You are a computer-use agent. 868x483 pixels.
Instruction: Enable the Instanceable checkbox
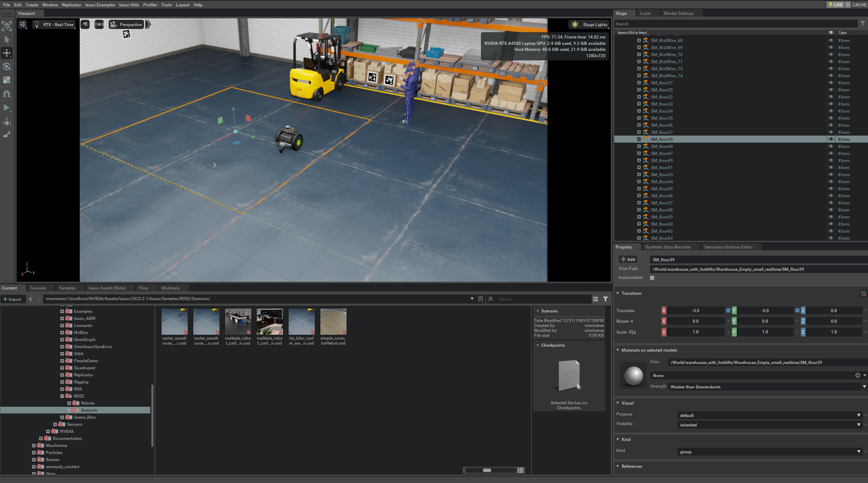(652, 278)
